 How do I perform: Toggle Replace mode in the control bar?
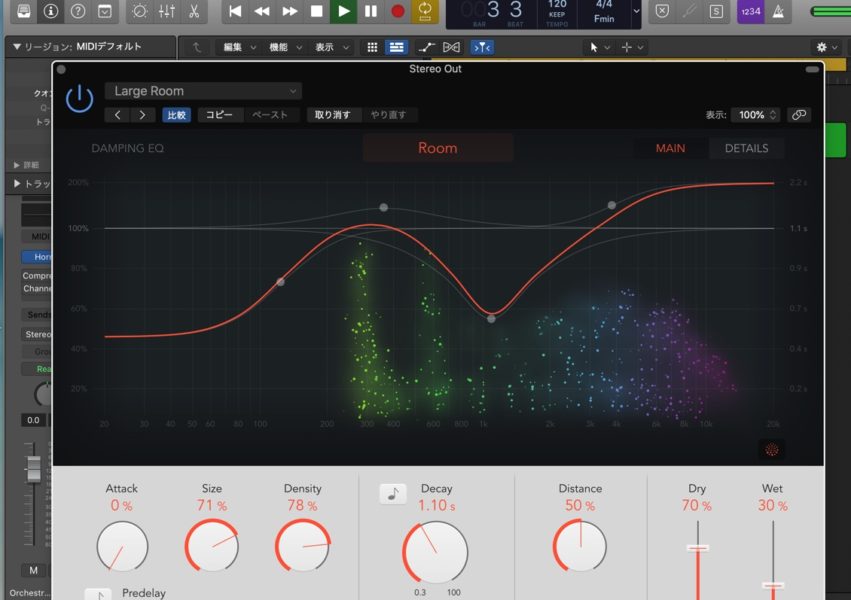(x=662, y=11)
